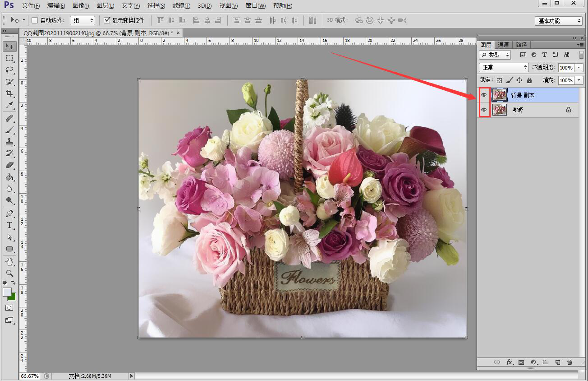Switch to the 通道 tab

coord(503,45)
